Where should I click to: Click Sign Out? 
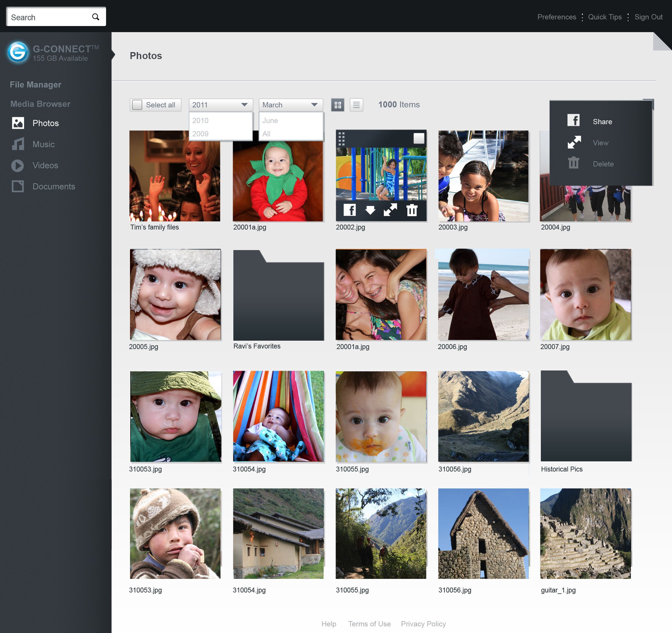648,17
